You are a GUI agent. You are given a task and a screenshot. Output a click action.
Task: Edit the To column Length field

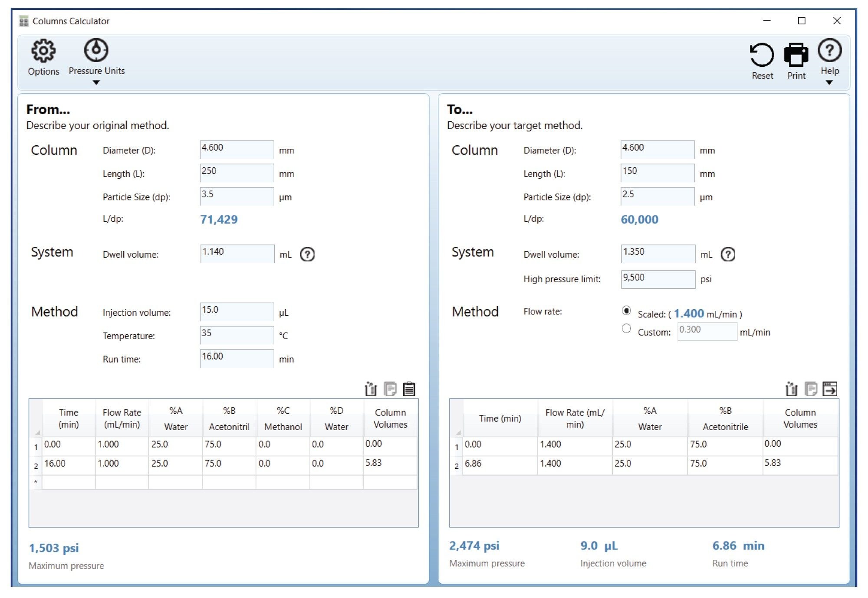click(658, 173)
